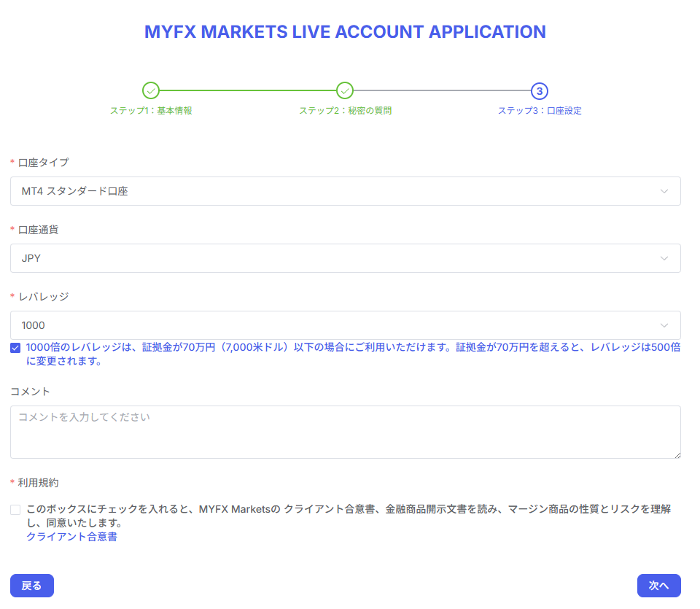Image resolution: width=700 pixels, height=609 pixels.
Task: Click the Step 3 numbered circle
Action: pyautogui.click(x=540, y=91)
